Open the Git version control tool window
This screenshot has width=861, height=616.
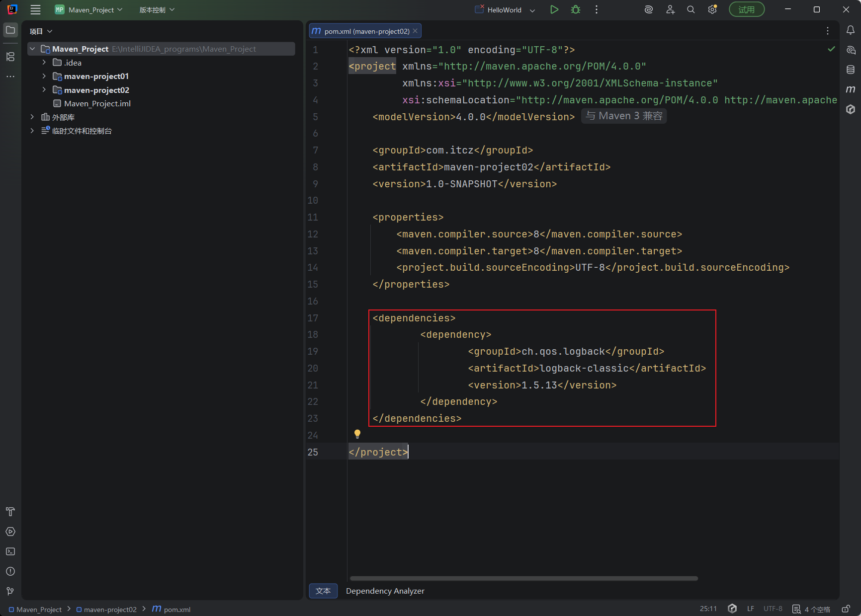(10, 591)
